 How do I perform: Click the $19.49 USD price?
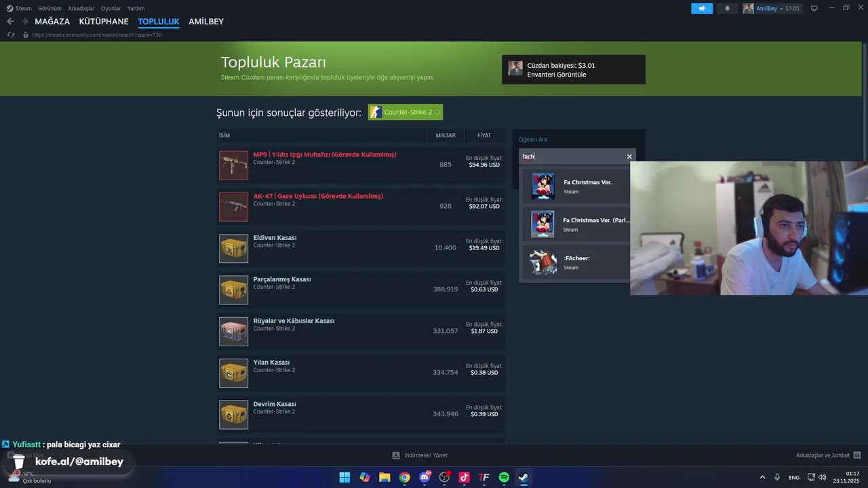[484, 248]
